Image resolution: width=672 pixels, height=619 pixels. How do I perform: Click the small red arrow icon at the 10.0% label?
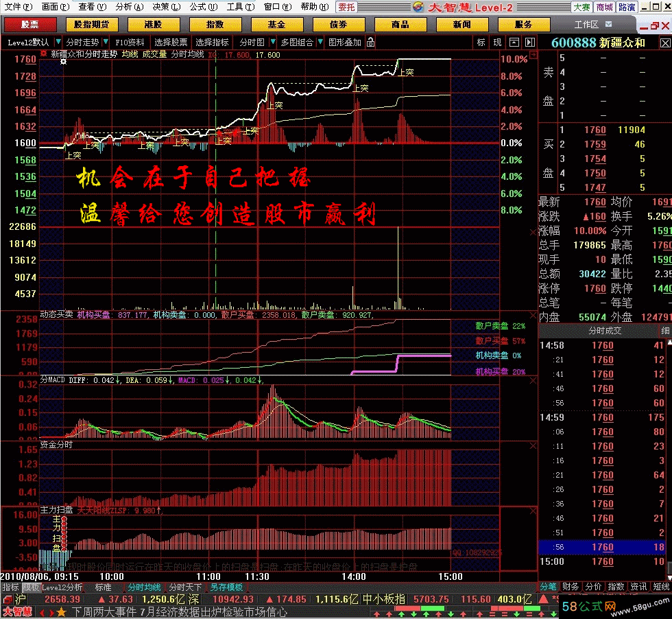pos(533,54)
